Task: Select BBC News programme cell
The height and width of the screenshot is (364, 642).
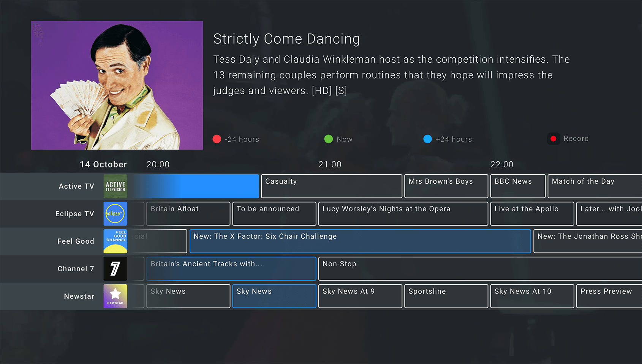Action: [518, 186]
